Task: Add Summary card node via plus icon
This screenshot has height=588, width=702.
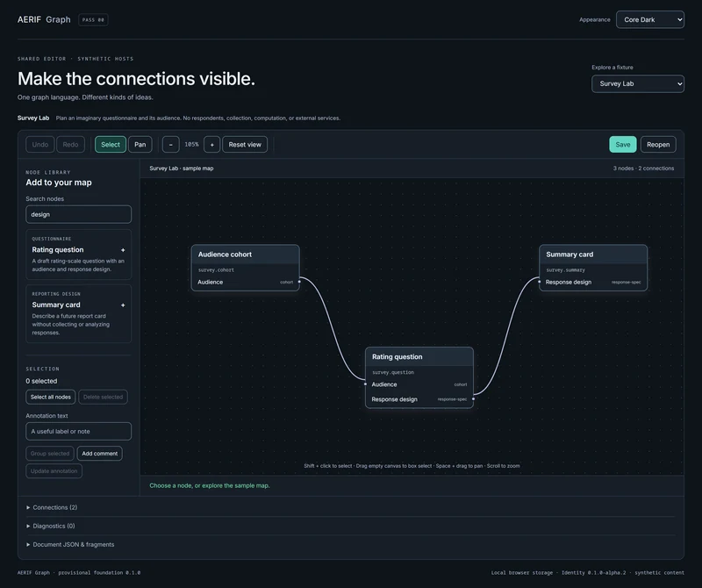Action: pyautogui.click(x=123, y=305)
